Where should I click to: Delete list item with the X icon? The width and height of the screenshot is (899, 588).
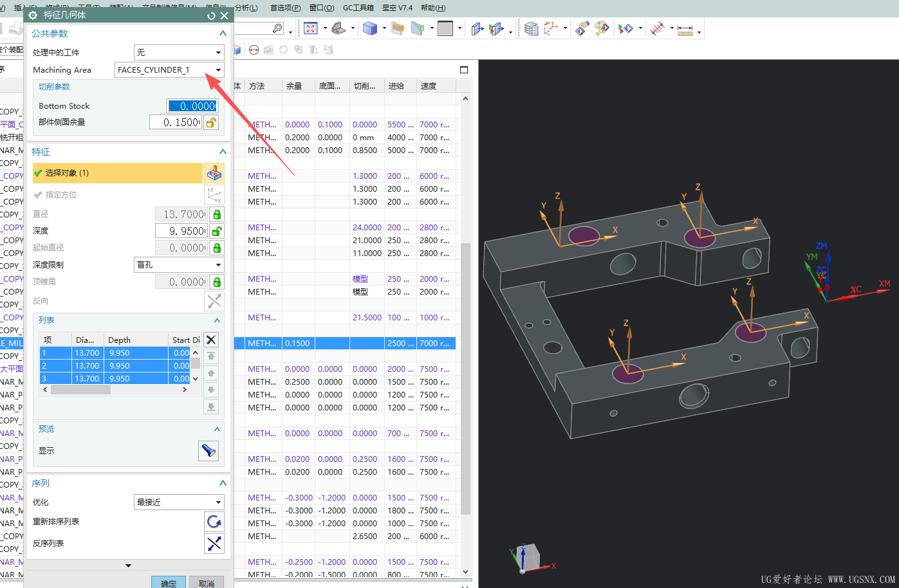[x=211, y=340]
